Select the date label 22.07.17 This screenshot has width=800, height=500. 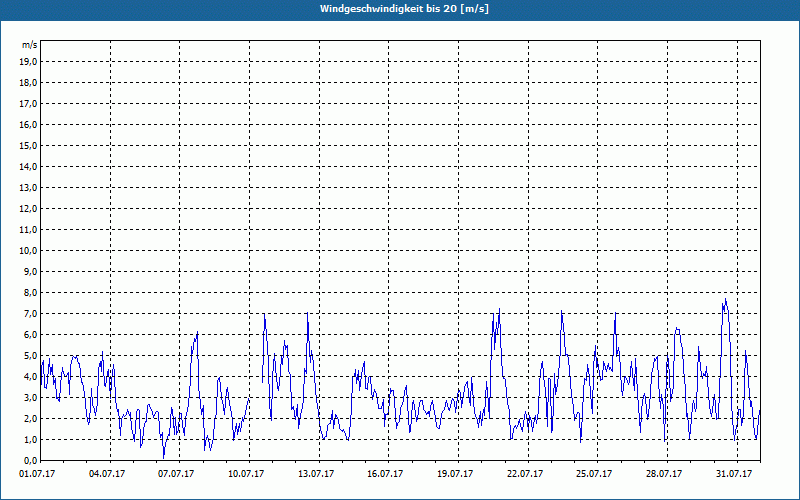click(x=525, y=474)
